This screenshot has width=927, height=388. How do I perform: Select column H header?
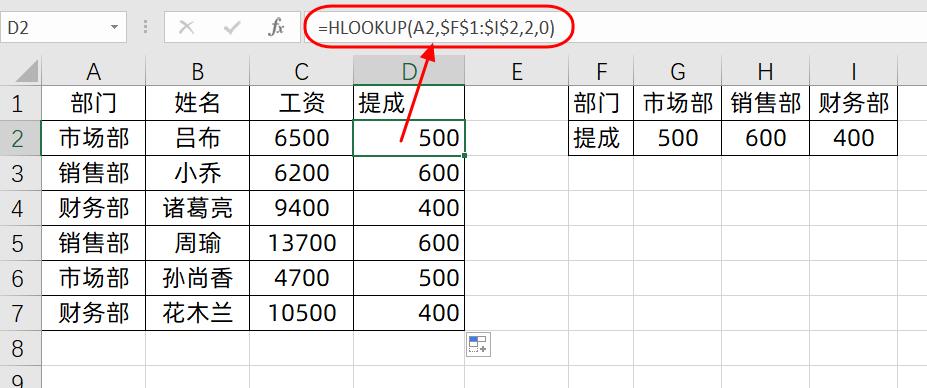tap(766, 72)
